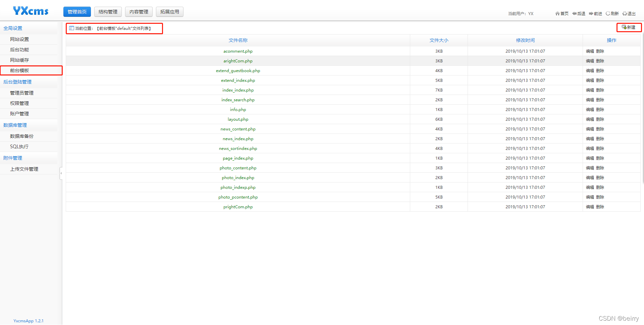Delete index_search.php via its 删除 link

point(600,100)
